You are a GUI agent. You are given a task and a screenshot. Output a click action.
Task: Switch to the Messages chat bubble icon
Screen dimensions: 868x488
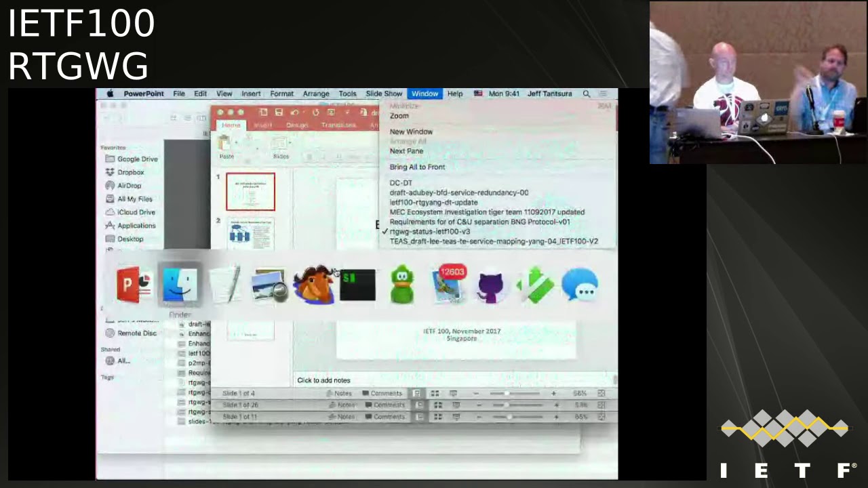click(580, 285)
